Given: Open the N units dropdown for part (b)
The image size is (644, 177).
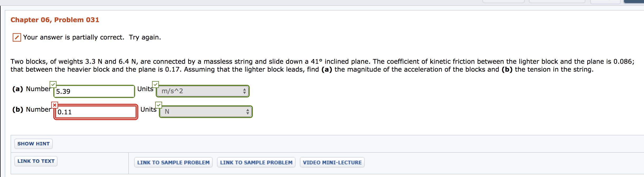Looking at the screenshot, I should point(205,112).
